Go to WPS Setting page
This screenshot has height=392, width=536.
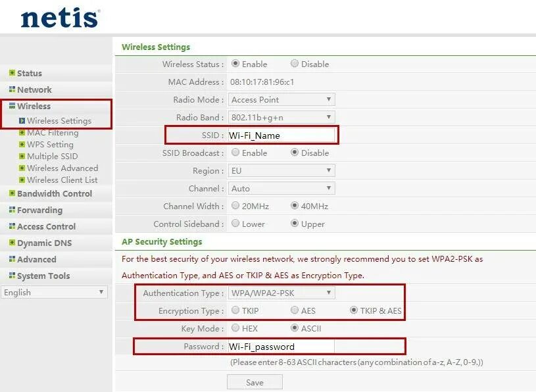coord(50,145)
